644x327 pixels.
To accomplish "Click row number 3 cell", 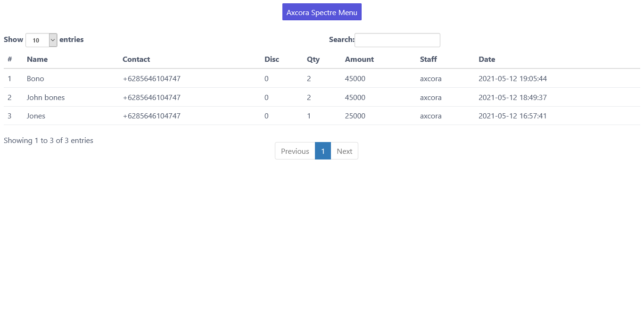I will point(9,116).
